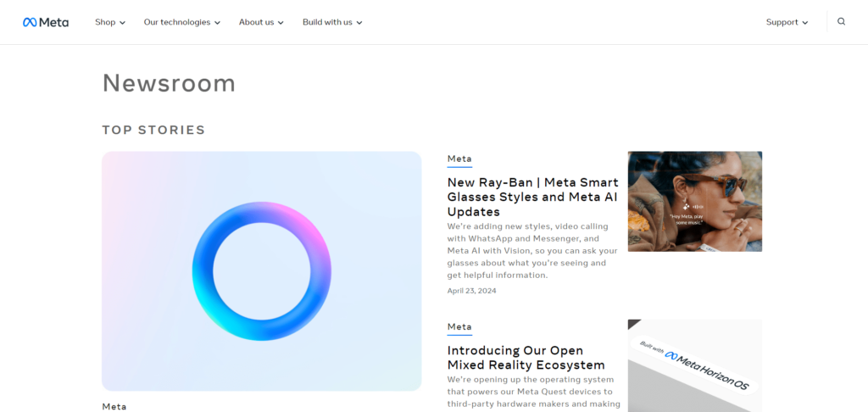868x412 pixels.
Task: Click Meta category tag above Mixed Reality story
Action: point(459,326)
